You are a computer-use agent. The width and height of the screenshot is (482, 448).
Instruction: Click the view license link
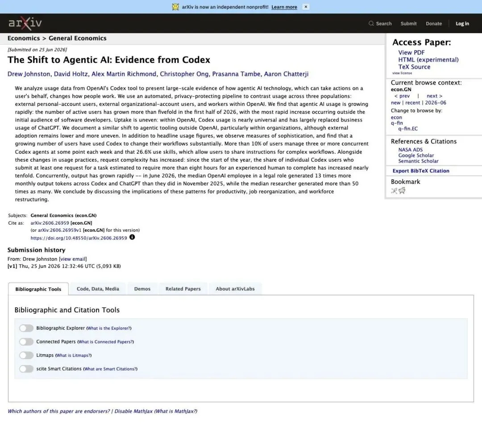pos(402,73)
